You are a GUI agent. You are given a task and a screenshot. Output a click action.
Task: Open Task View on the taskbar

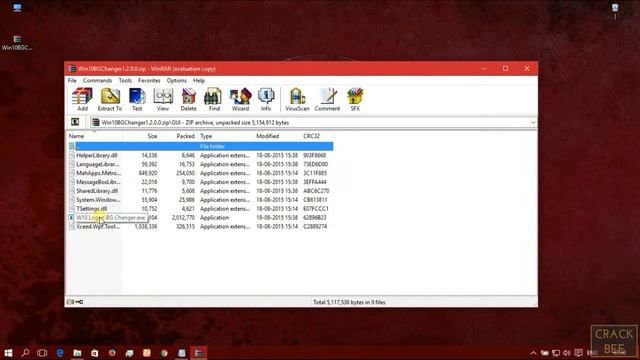pos(42,353)
